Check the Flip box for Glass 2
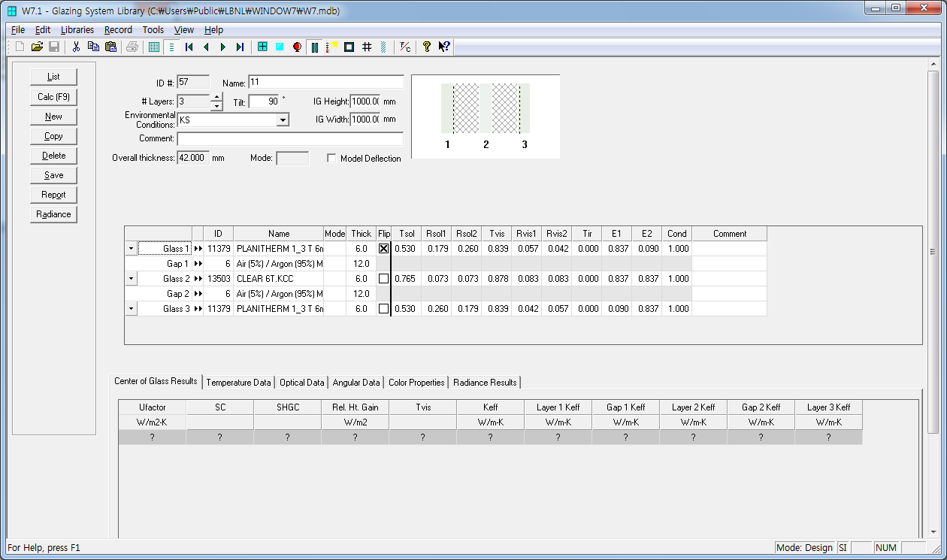 pyautogui.click(x=383, y=279)
